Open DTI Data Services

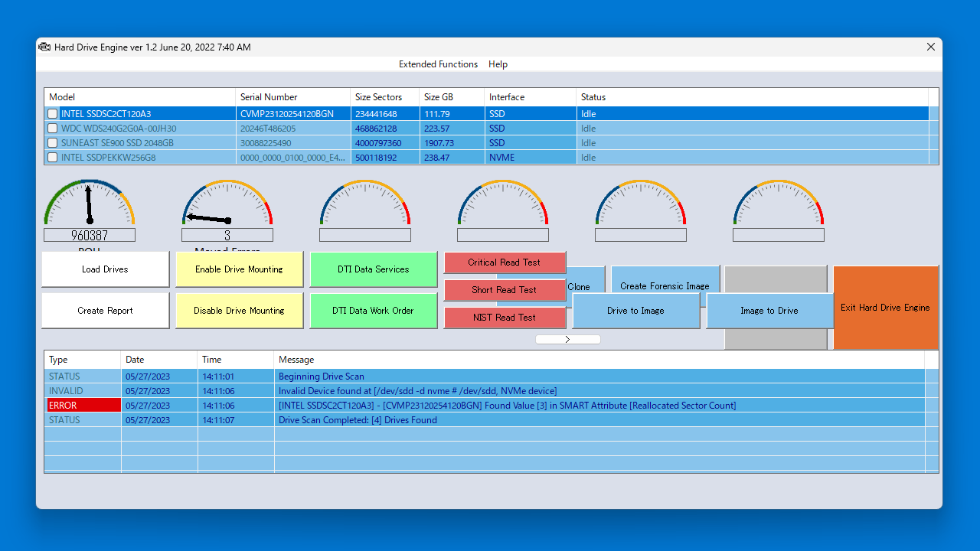point(373,269)
